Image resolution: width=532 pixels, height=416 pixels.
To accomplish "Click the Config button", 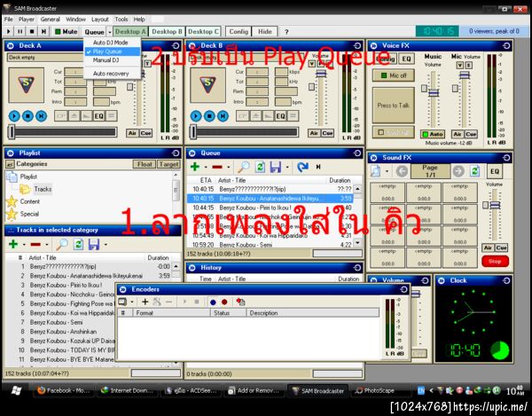I will click(239, 32).
